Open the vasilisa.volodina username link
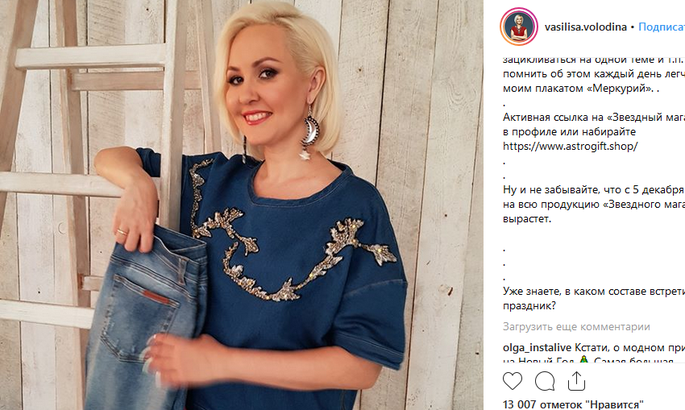 tap(585, 27)
